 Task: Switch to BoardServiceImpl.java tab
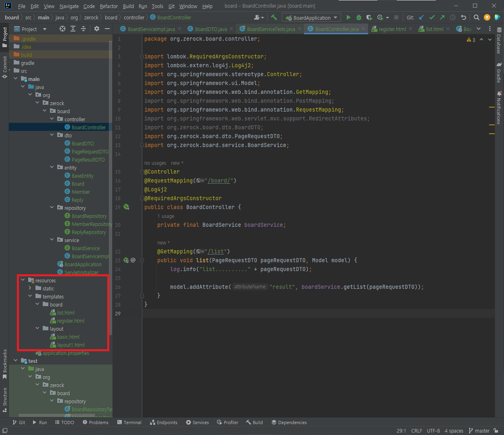point(151,29)
